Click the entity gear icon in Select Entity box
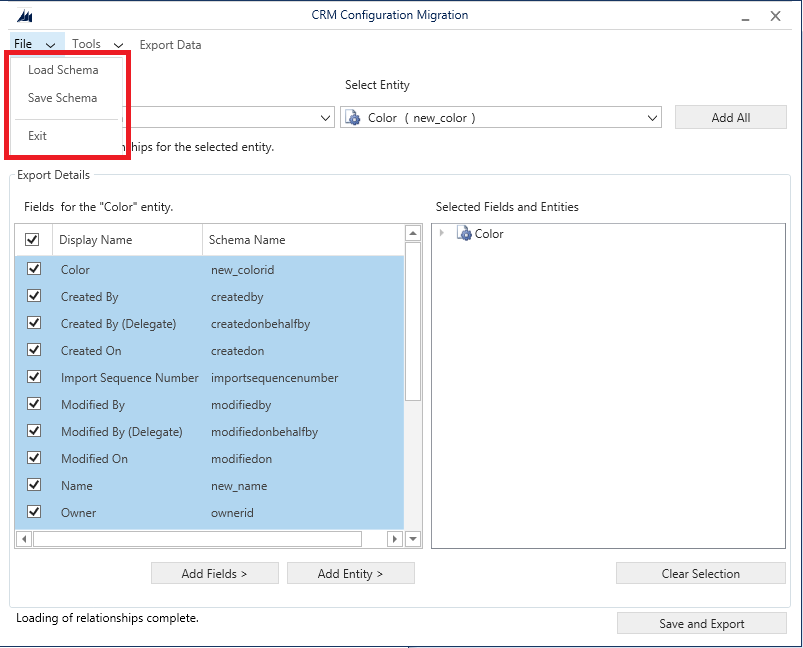 353,118
